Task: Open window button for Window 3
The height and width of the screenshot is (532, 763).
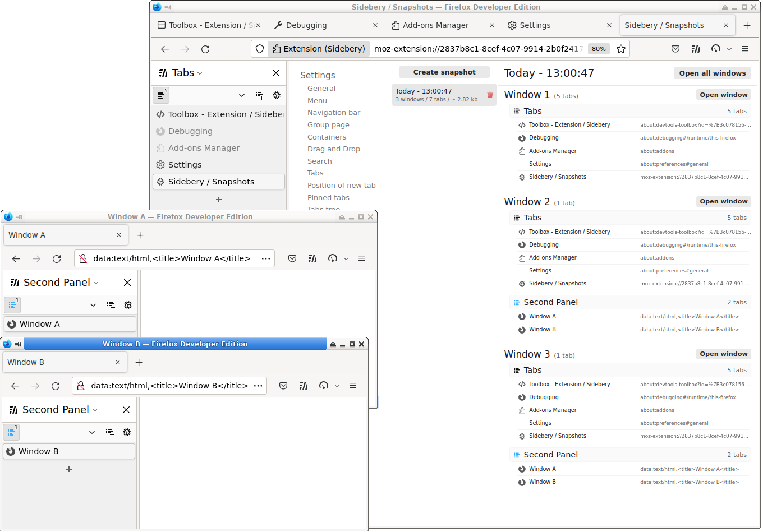Action: coord(724,354)
